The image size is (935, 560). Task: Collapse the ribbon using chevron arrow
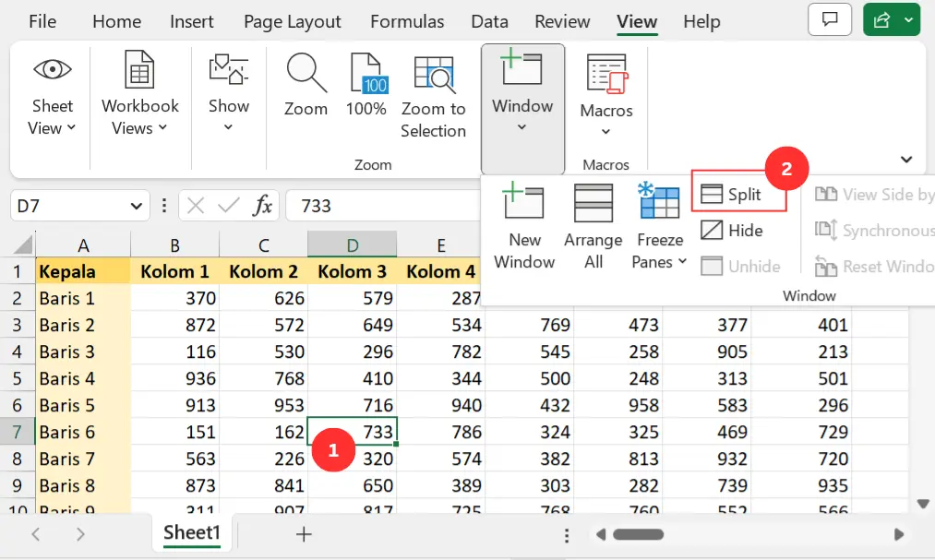(x=906, y=159)
